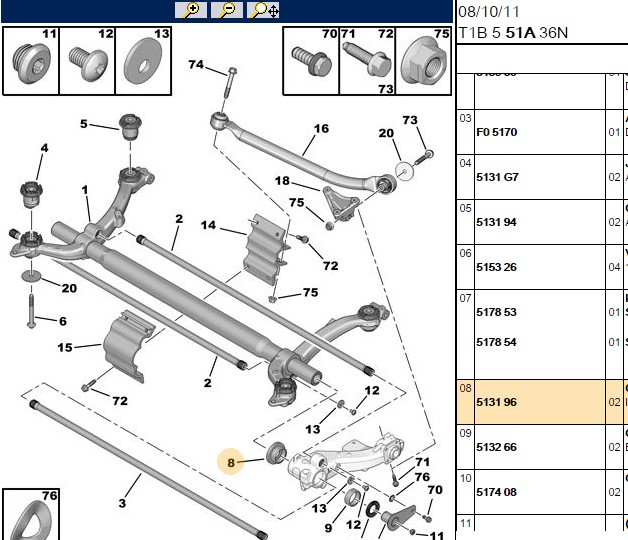The width and height of the screenshot is (628, 540).
Task: Select part number 5131 96 in the table
Action: [x=496, y=402]
